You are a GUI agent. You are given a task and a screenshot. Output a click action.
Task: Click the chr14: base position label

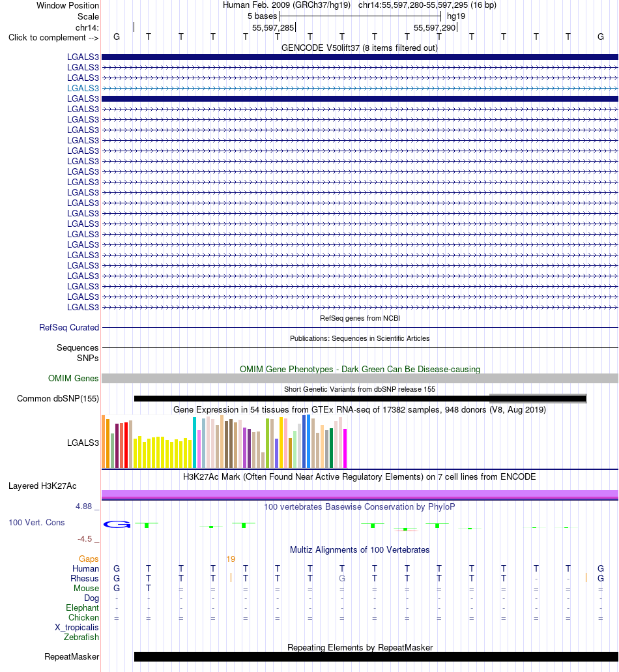87,28
